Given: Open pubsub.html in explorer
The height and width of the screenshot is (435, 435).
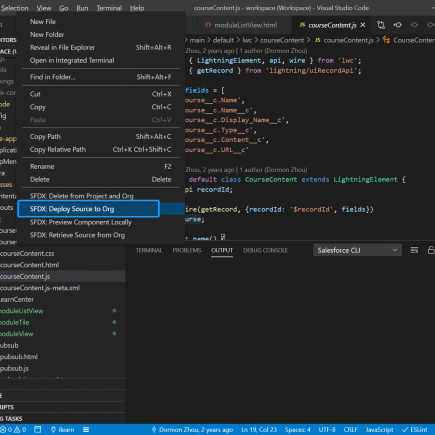Looking at the screenshot, I should pyautogui.click(x=62, y=357).
